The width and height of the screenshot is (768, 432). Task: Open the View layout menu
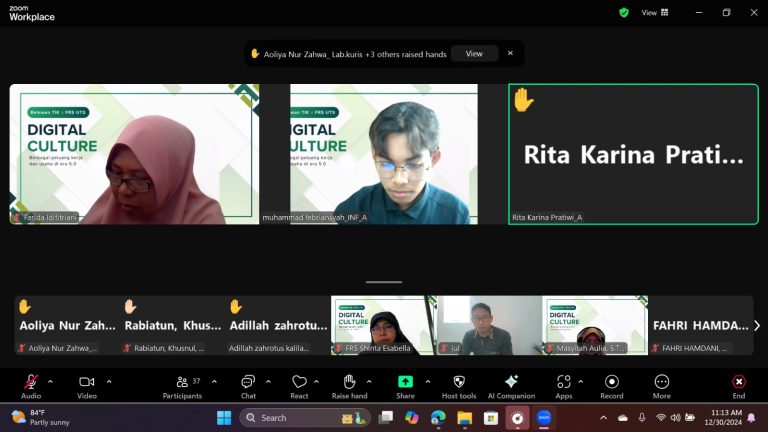655,13
